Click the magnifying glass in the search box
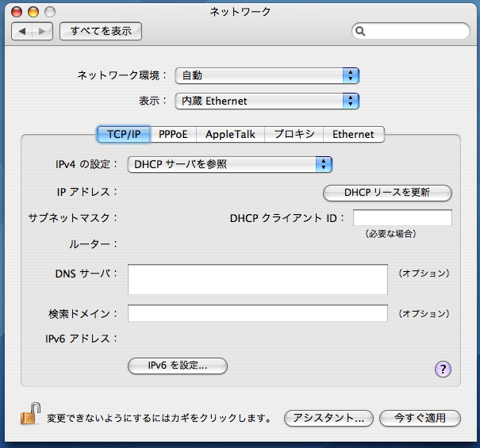The height and width of the screenshot is (448, 480). point(361,32)
